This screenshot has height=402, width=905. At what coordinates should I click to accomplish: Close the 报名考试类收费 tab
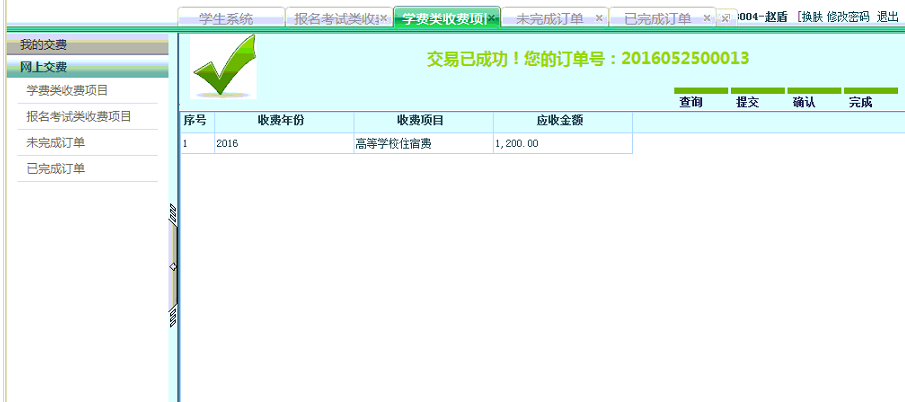pyautogui.click(x=383, y=18)
